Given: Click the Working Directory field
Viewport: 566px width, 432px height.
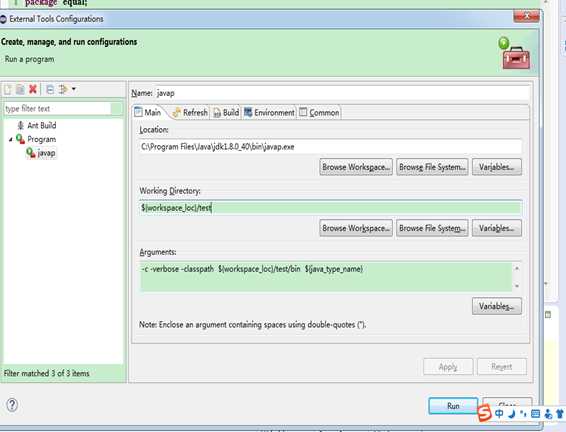Looking at the screenshot, I should 330,208.
